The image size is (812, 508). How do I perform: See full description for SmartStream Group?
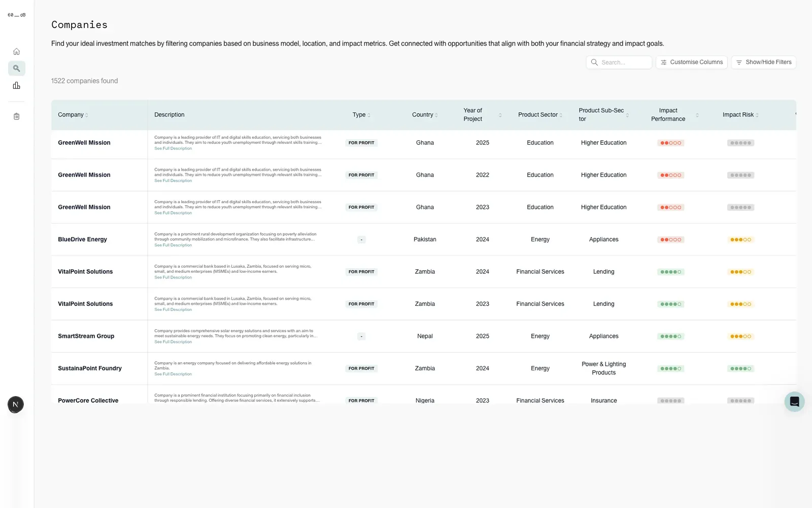click(x=173, y=342)
